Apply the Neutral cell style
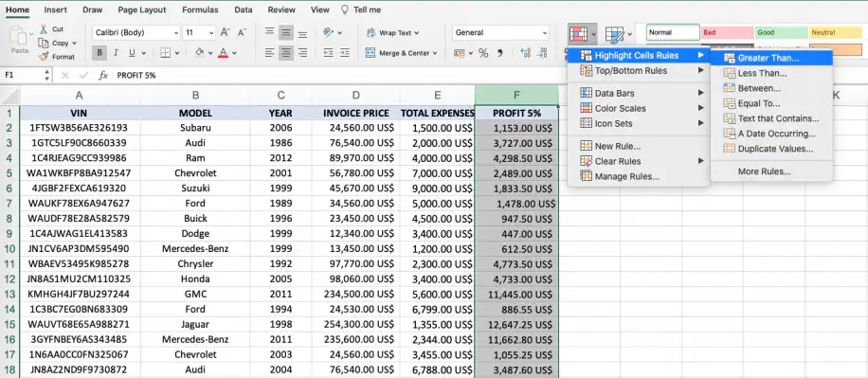 click(836, 32)
